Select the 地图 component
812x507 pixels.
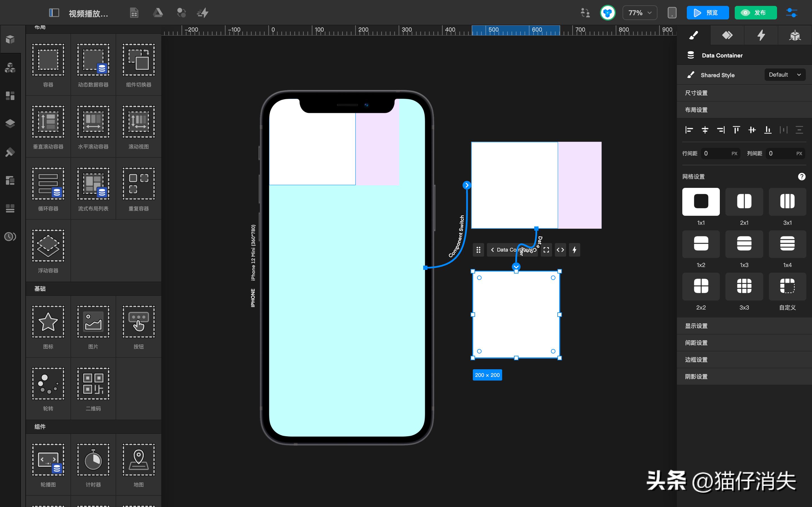click(x=138, y=464)
